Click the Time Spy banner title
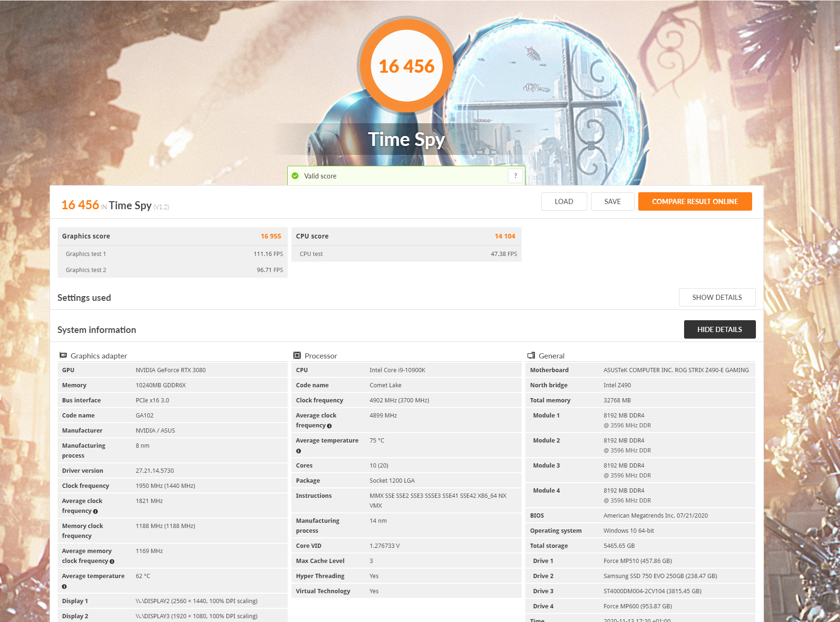The height and width of the screenshot is (622, 840). pyautogui.click(x=407, y=140)
